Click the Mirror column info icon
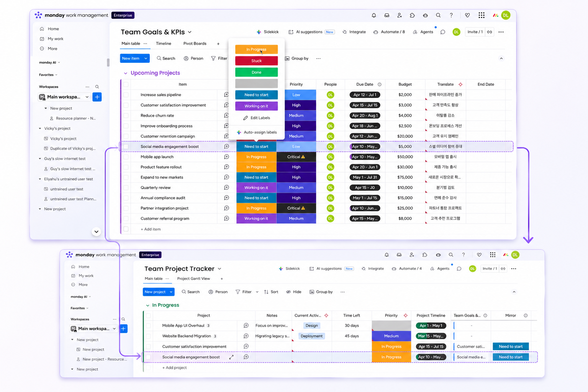588x392 pixels. click(x=526, y=315)
